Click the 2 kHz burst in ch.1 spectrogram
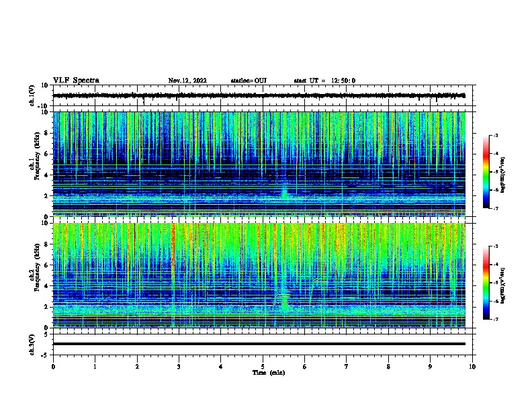Screen dimensions: 532x411 [285, 192]
